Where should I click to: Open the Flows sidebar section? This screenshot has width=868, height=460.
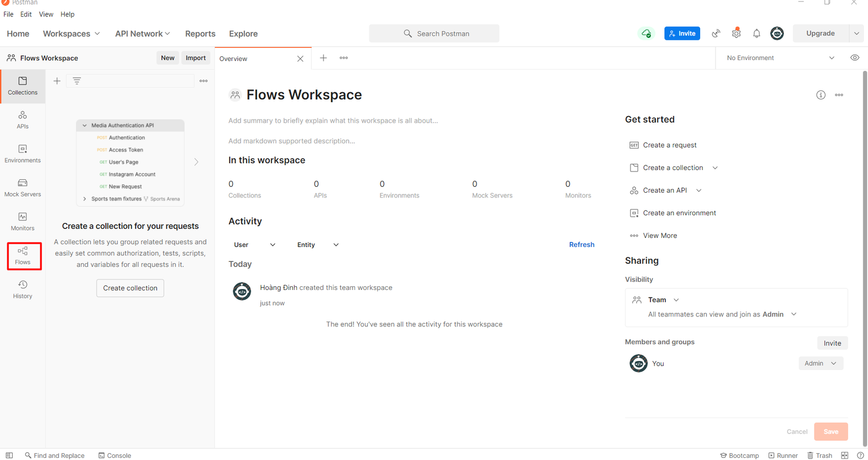[23, 256]
